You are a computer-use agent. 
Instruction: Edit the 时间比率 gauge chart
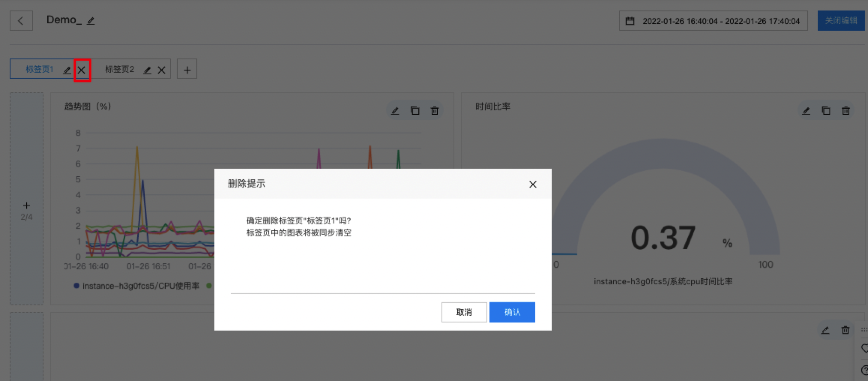806,111
